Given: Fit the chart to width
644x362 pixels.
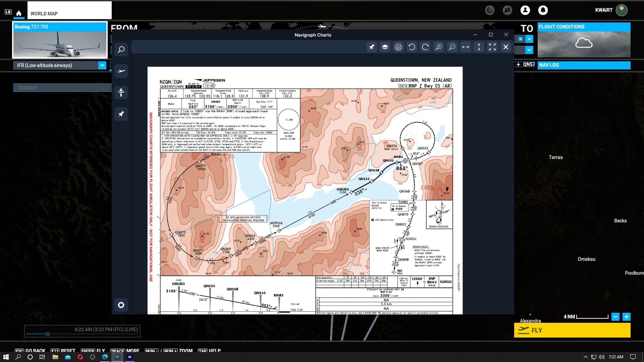Looking at the screenshot, I should (466, 47).
